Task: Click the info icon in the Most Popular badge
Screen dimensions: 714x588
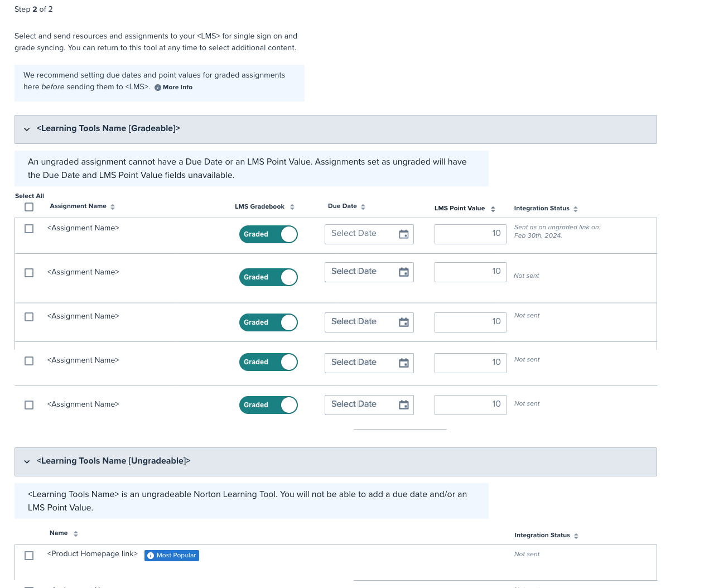Action: pos(150,555)
